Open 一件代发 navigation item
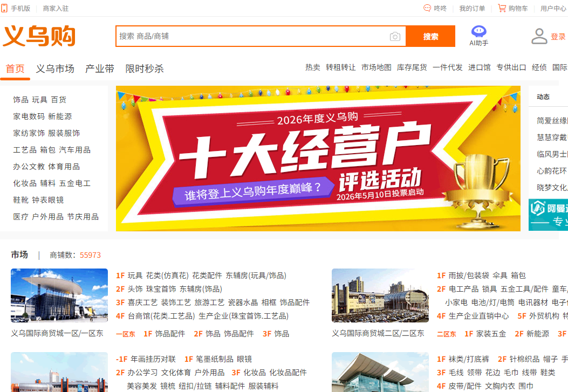Viewport: 568px width, 392px height. point(447,67)
